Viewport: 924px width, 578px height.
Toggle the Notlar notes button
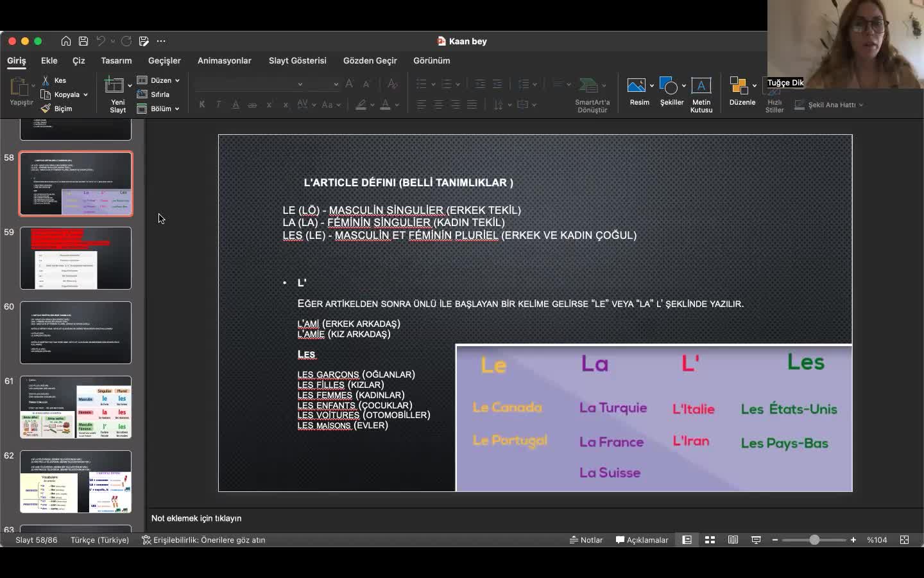coord(586,540)
